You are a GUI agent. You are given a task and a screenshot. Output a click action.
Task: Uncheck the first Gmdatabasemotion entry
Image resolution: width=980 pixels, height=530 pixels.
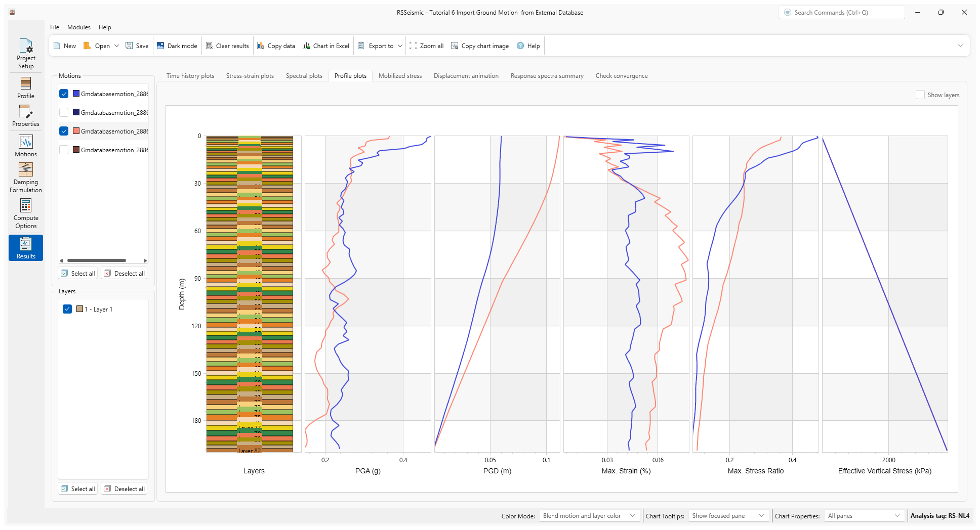click(x=64, y=93)
